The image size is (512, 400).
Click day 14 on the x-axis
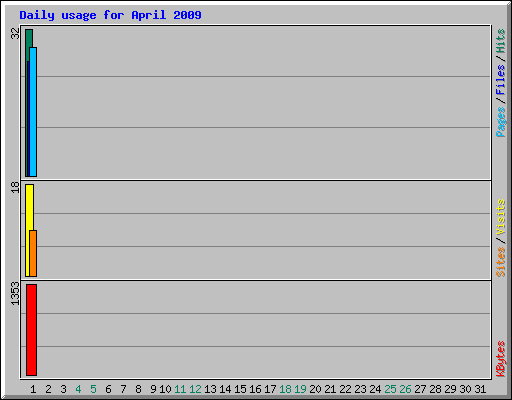pos(225,389)
